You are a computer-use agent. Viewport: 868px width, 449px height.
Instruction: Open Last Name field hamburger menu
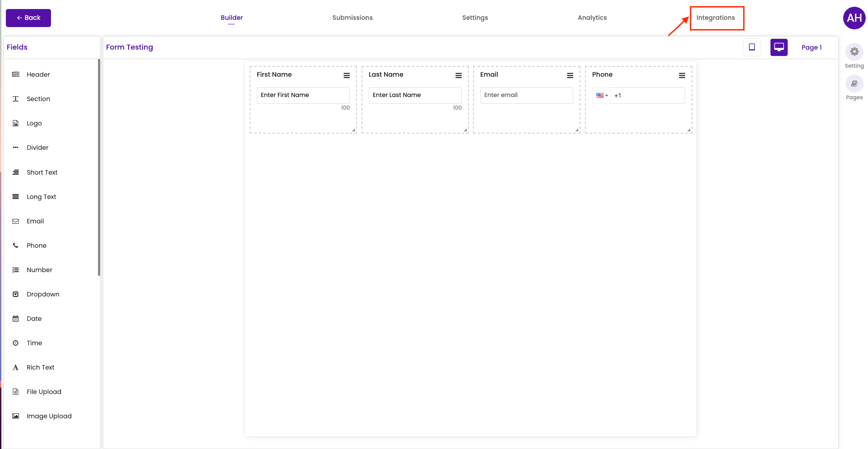point(459,75)
